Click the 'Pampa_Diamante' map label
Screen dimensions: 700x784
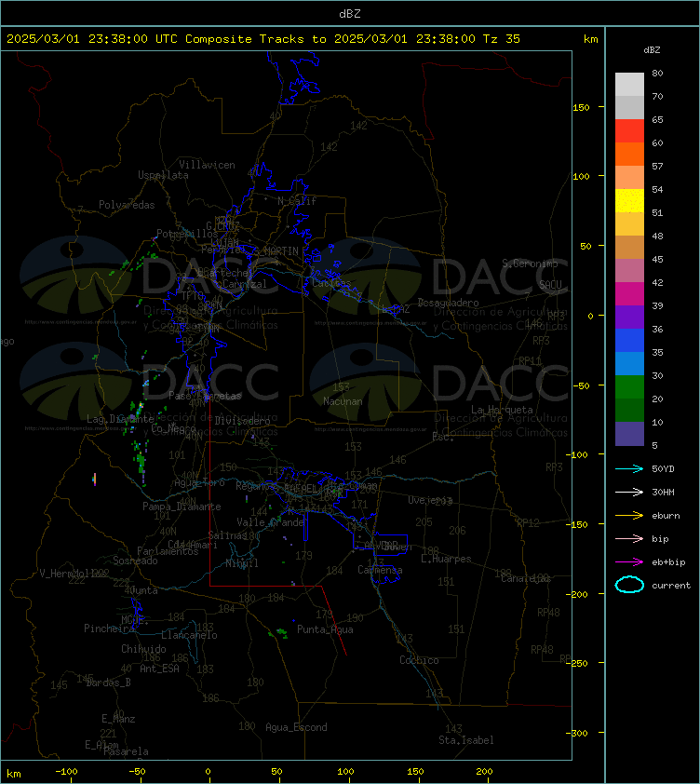point(182,506)
